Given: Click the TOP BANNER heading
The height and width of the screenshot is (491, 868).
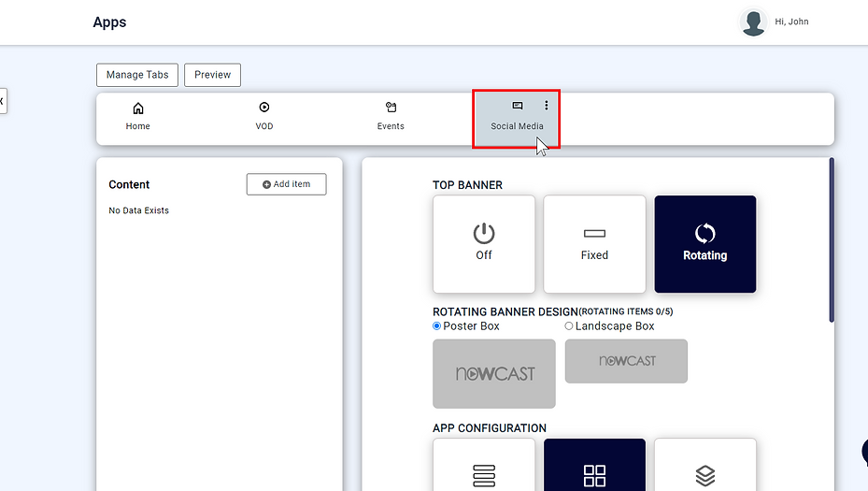Looking at the screenshot, I should pyautogui.click(x=468, y=185).
